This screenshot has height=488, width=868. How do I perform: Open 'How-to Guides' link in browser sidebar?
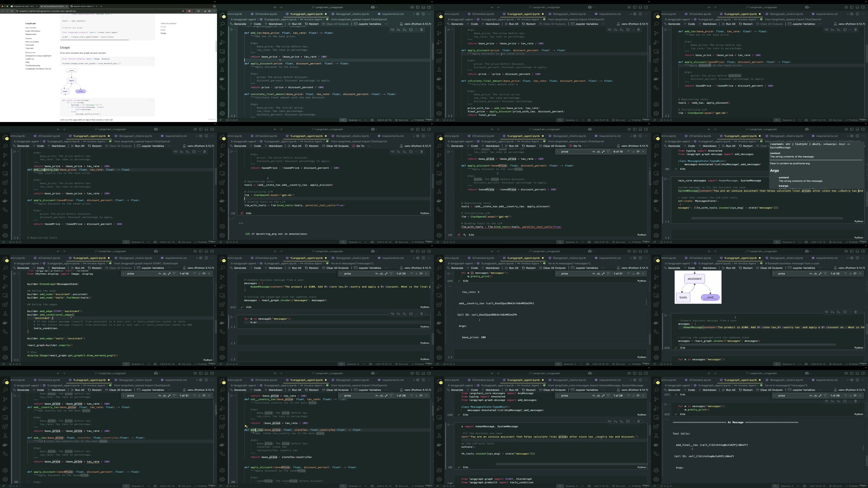(x=32, y=42)
